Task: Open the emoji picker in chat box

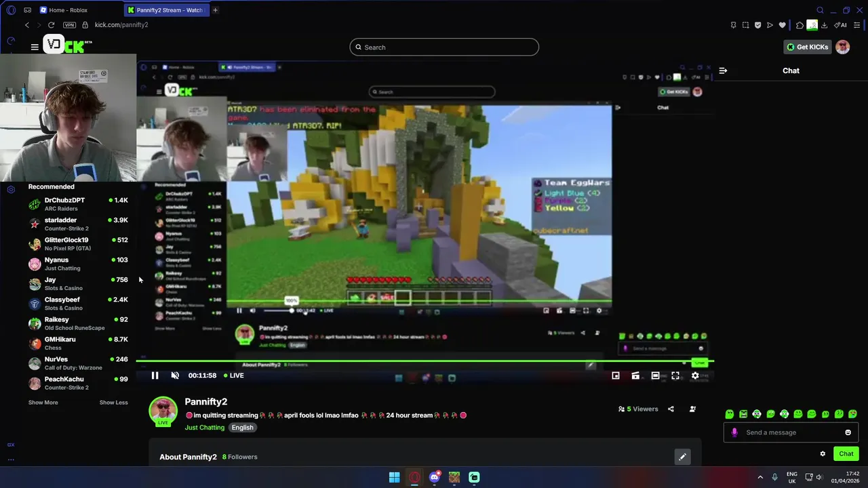Action: 848,432
